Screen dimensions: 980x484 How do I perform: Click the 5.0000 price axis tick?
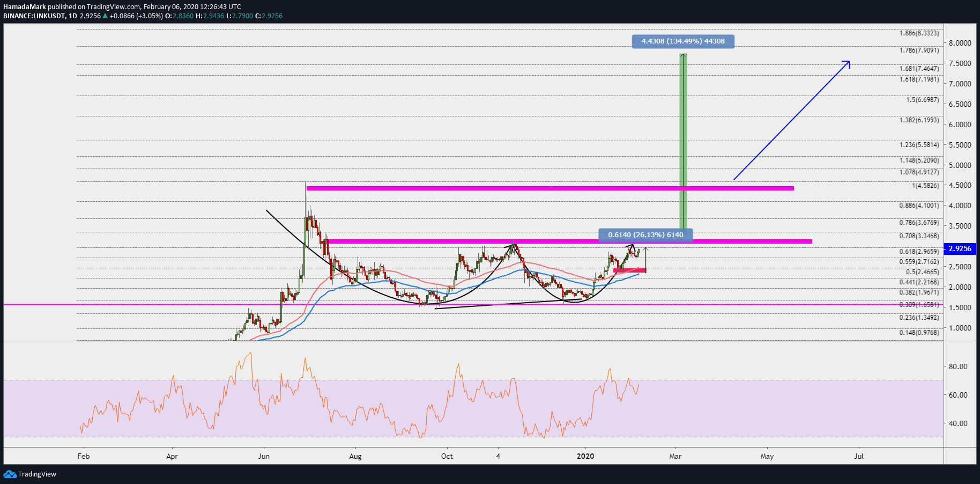pyautogui.click(x=960, y=165)
